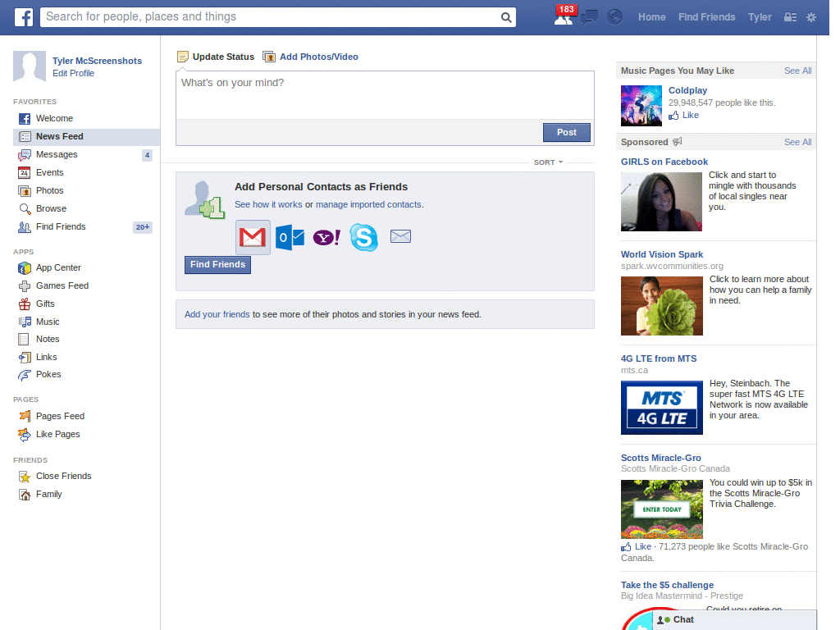The height and width of the screenshot is (630, 840).
Task: Open Tyler profile in top bar
Action: coord(760,17)
